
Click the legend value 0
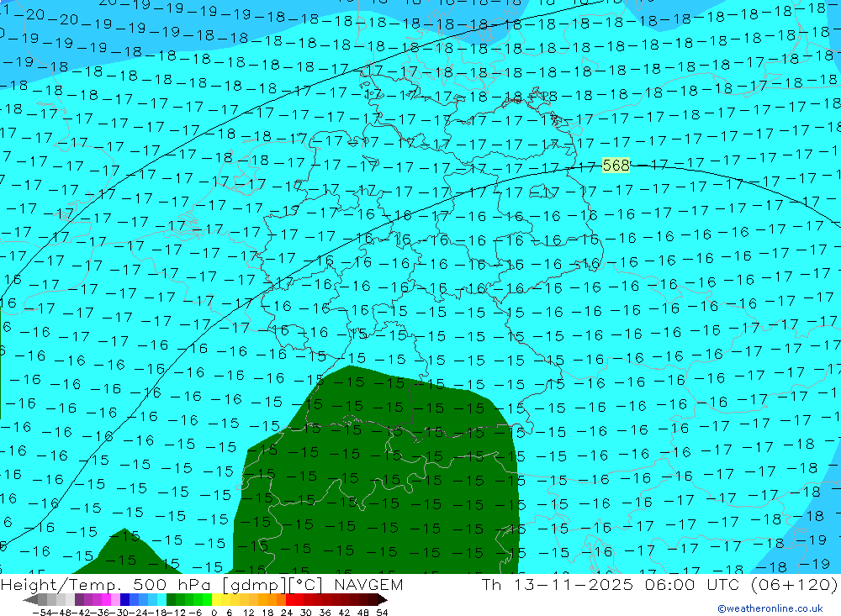(x=214, y=613)
